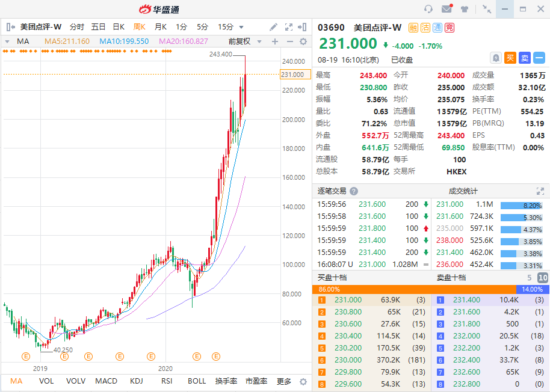This screenshot has height=392, width=550.
Task: Switch to 月K chart tab
Action: pos(160,27)
